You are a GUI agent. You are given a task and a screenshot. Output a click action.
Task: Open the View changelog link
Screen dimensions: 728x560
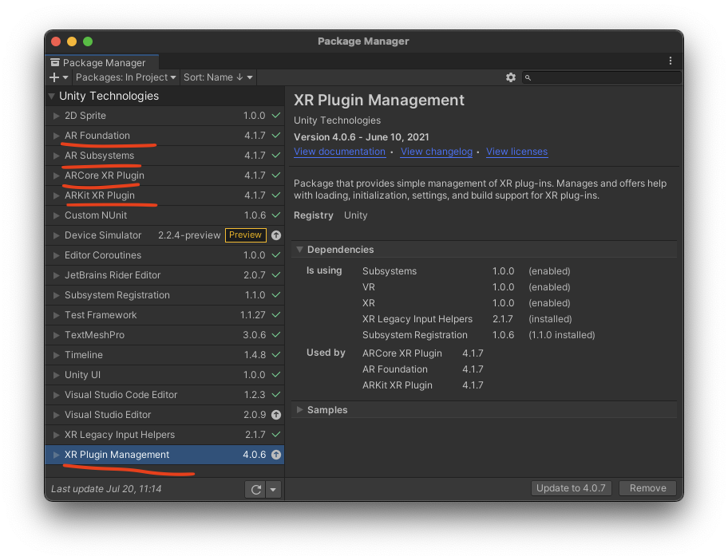point(436,152)
